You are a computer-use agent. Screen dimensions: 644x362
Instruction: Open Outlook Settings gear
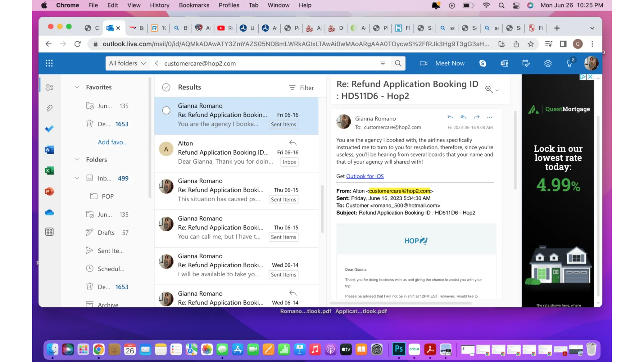coord(548,63)
